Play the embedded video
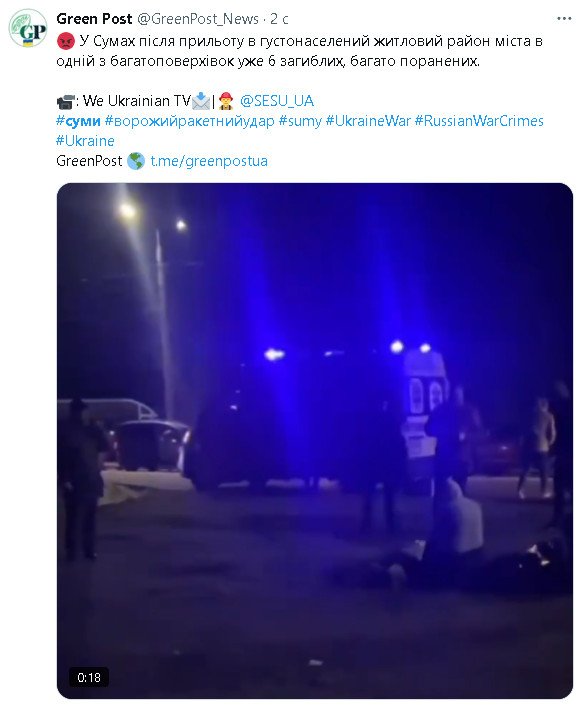The height and width of the screenshot is (709, 585). (x=315, y=441)
